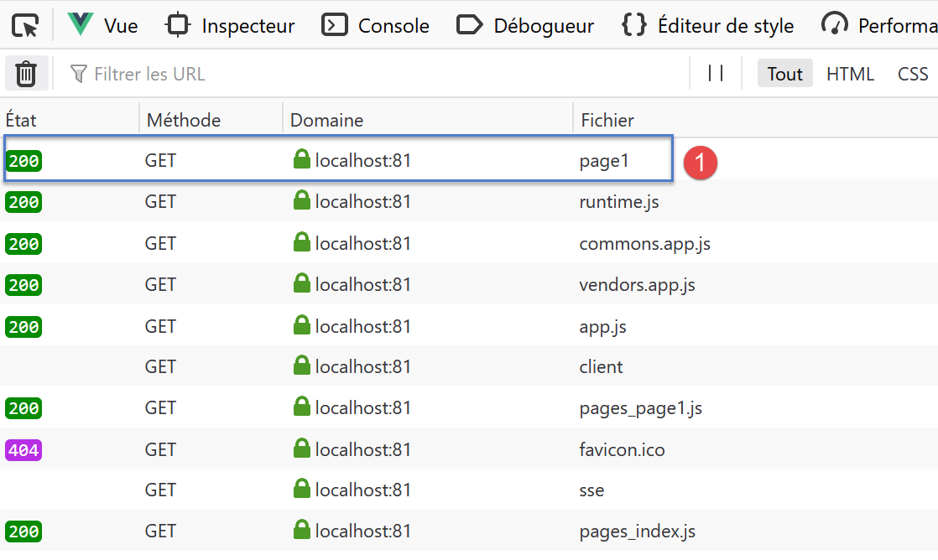Click the 200 status badge for runtime.js
This screenshot has width=938, height=560.
23,202
